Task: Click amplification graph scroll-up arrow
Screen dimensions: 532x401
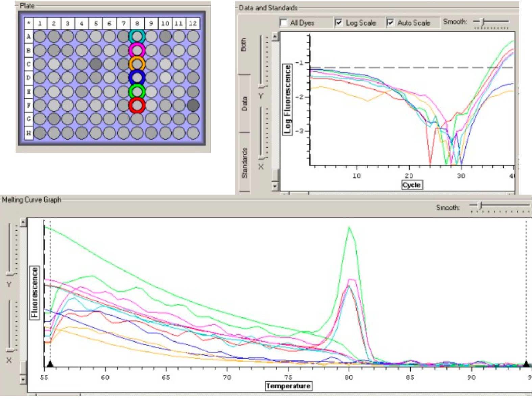Action: point(275,36)
